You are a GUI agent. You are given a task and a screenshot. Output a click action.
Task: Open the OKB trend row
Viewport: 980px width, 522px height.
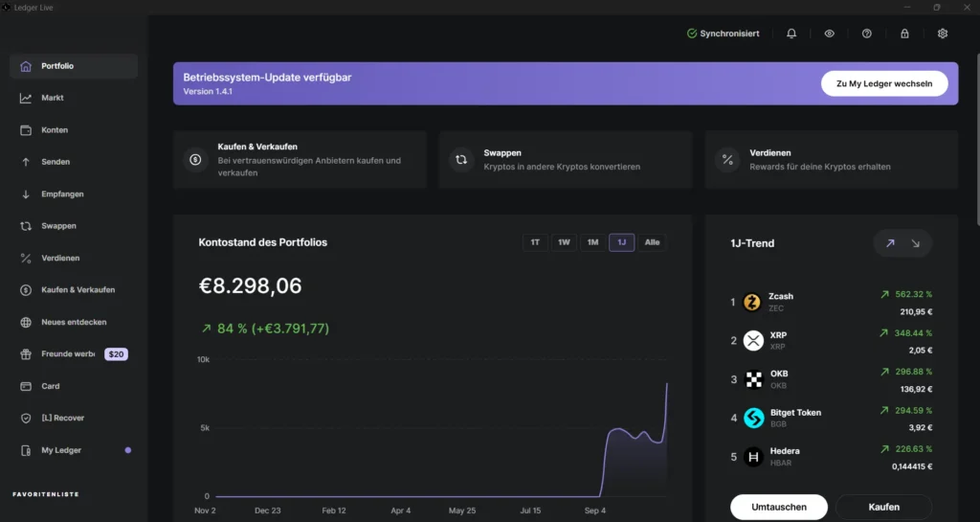(832, 379)
